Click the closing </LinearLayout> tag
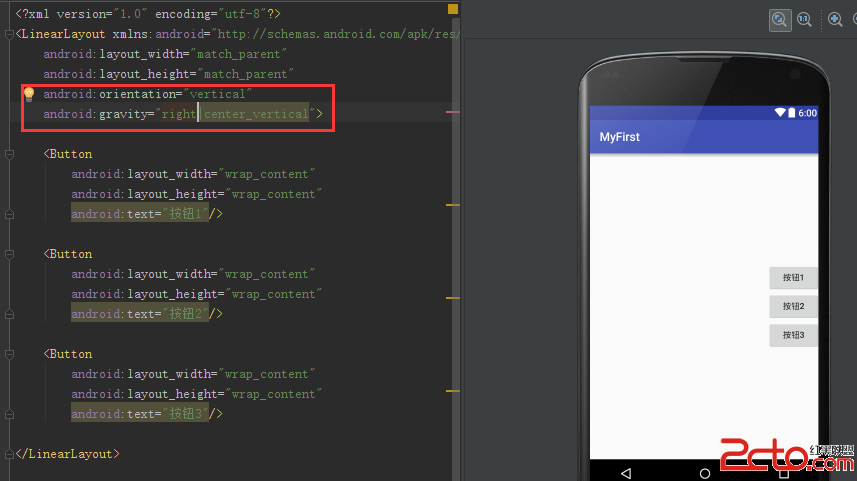This screenshot has width=857, height=481. coord(67,454)
